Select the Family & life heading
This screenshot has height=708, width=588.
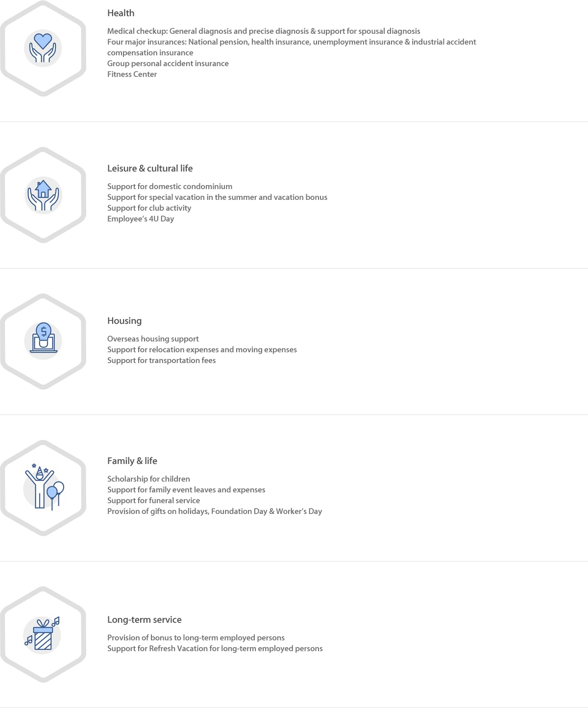(132, 461)
